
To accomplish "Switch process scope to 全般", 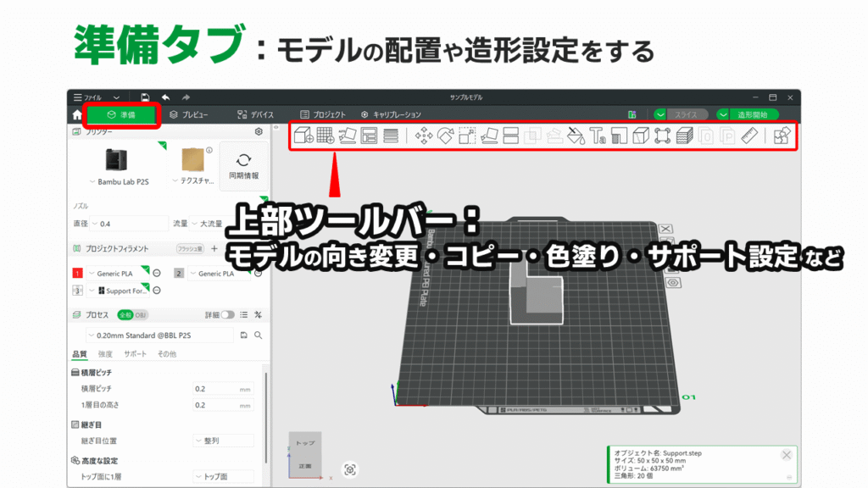I will 125,314.
